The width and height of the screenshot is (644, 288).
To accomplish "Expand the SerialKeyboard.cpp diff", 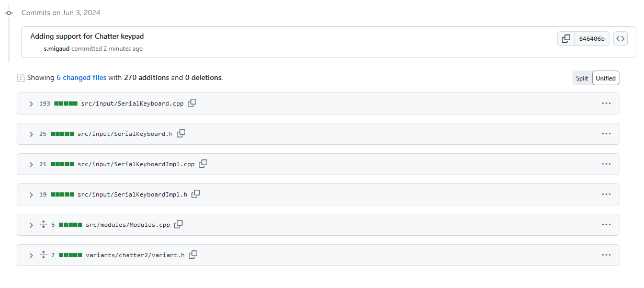I will point(31,103).
